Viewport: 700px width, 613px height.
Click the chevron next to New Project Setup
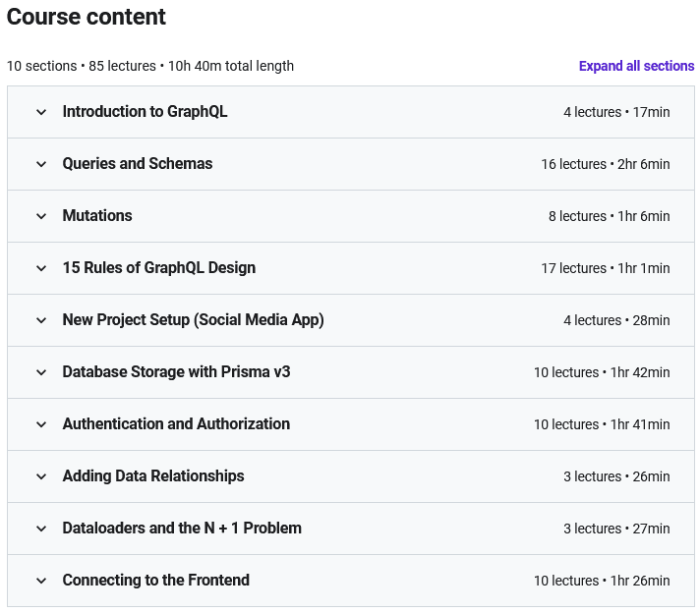[41, 320]
